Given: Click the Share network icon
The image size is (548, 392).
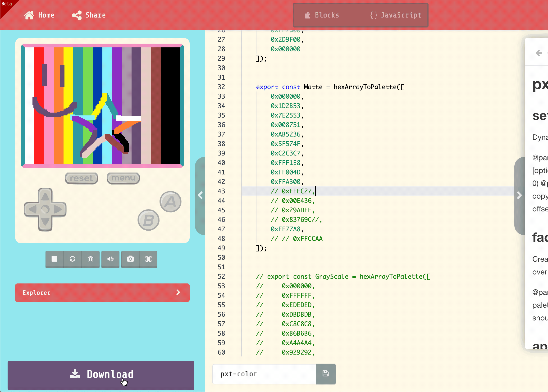Looking at the screenshot, I should tap(77, 15).
